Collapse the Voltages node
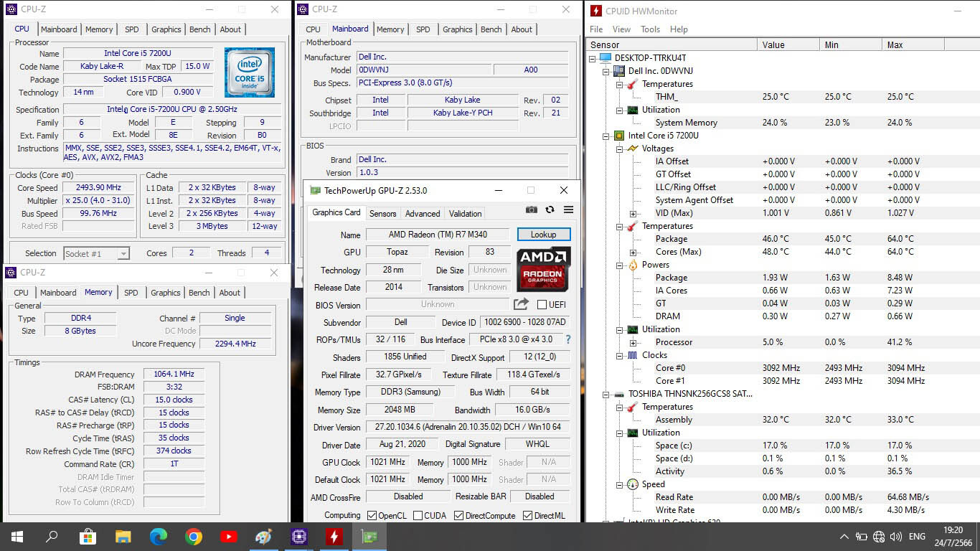 click(619, 149)
